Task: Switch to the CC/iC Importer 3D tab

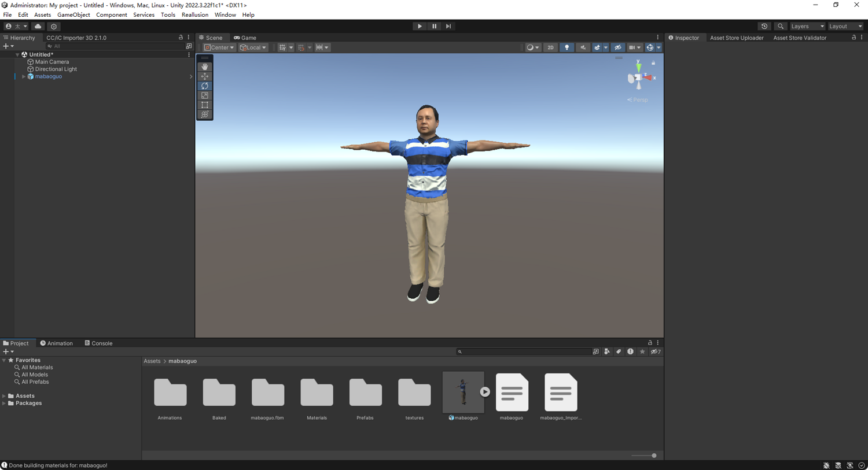Action: [x=76, y=38]
